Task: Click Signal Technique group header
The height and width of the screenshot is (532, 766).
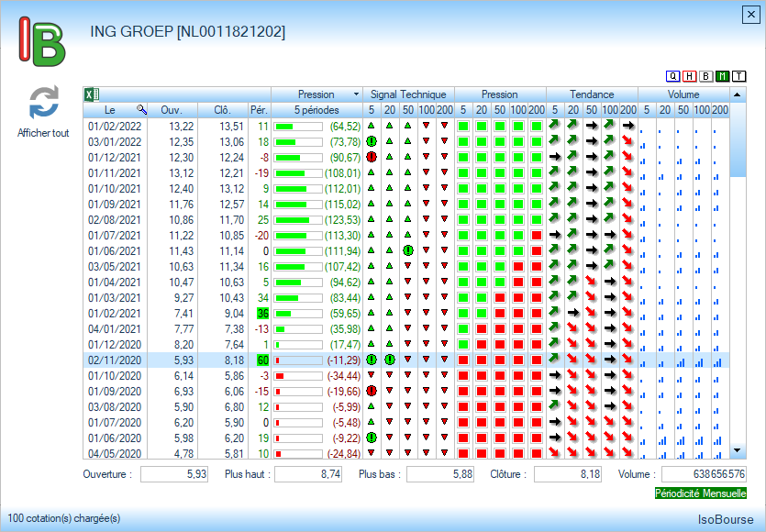Action: pyautogui.click(x=408, y=94)
